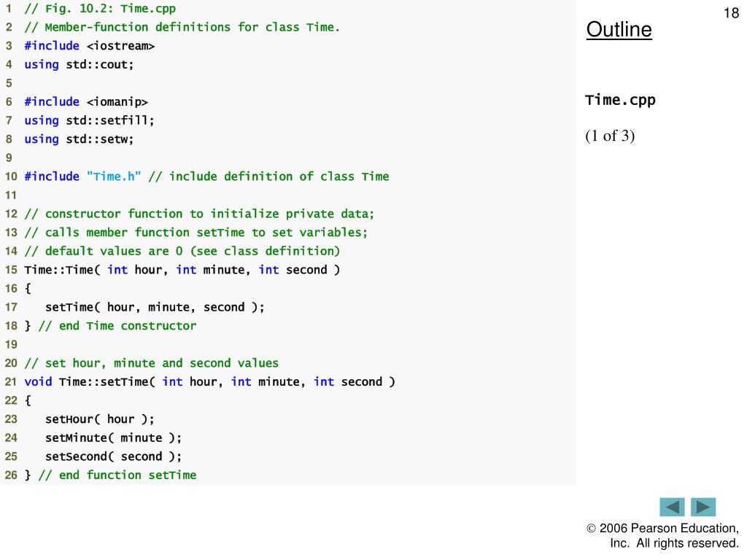Viewport: 747px width, 560px height.
Task: Click comment "include definition of class Time"
Action: pos(279,176)
